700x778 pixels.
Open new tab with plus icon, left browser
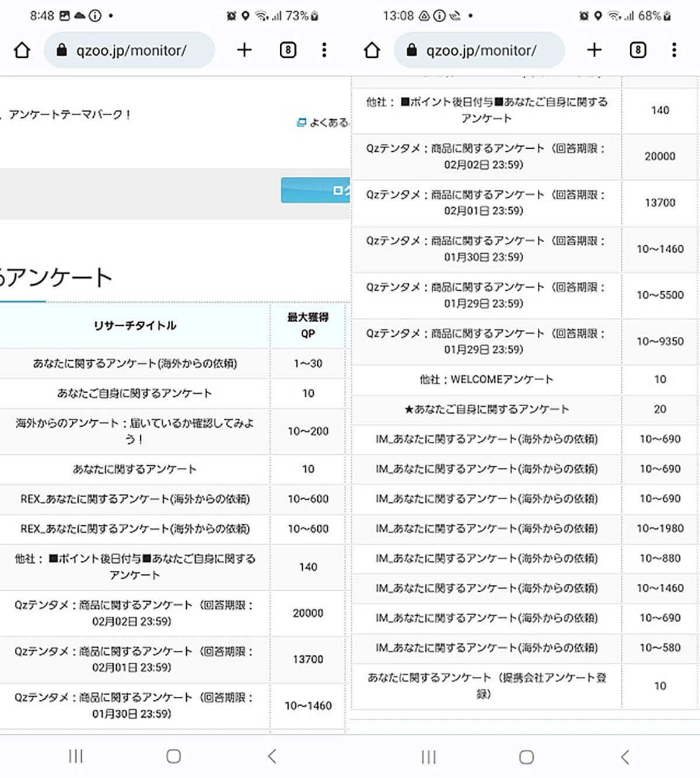[x=244, y=50]
